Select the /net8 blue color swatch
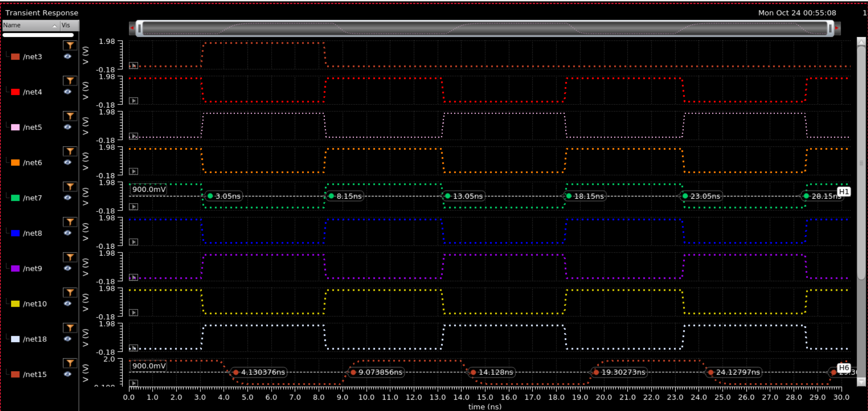868x411 pixels. [15, 233]
